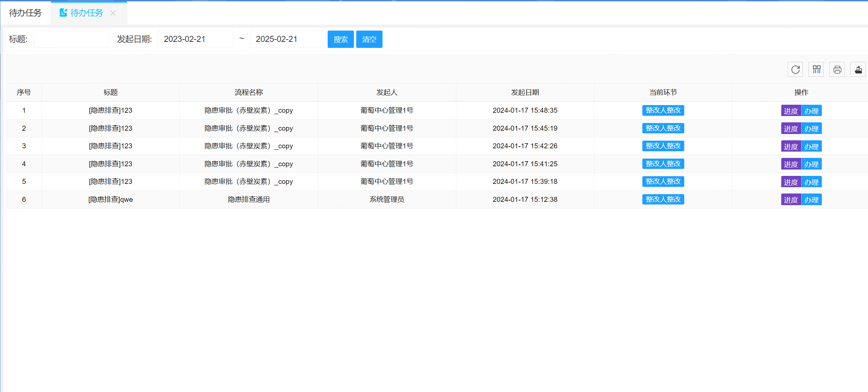Click the print table icon

(837, 69)
